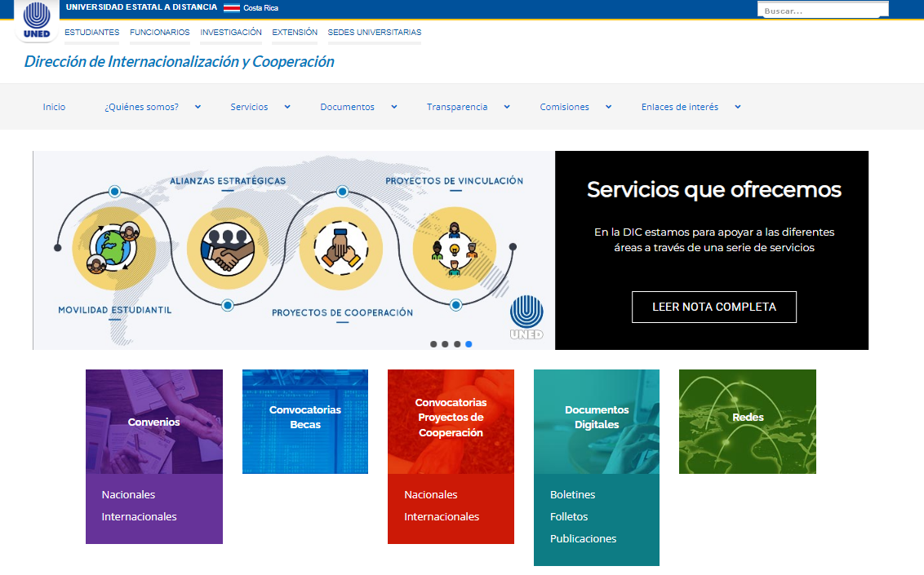The width and height of the screenshot is (924, 575).
Task: Expand the Servicios dropdown arrow
Action: (x=287, y=107)
